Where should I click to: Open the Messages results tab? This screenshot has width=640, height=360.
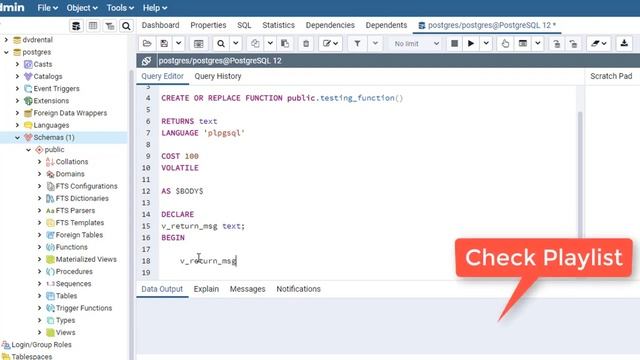click(247, 289)
